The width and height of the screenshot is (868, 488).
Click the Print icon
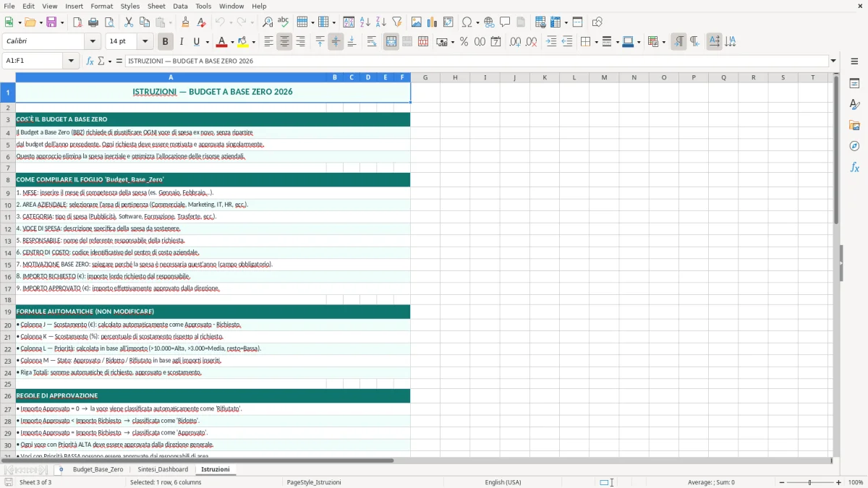click(x=93, y=22)
